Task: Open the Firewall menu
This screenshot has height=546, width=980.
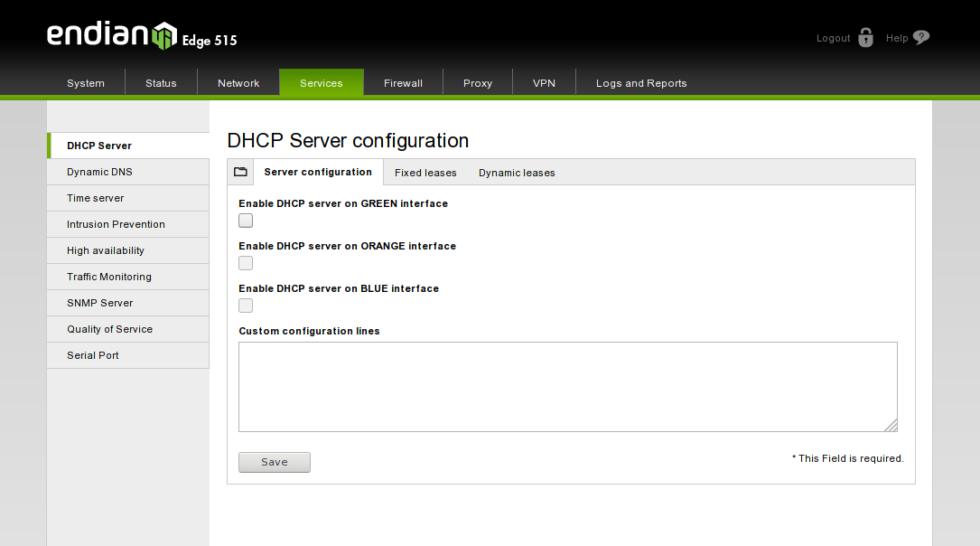Action: 403,83
